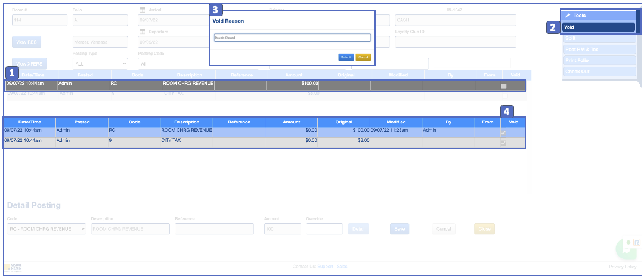Expand the Posting Type ALL dropdown
This screenshot has width=644, height=278.
(x=100, y=63)
